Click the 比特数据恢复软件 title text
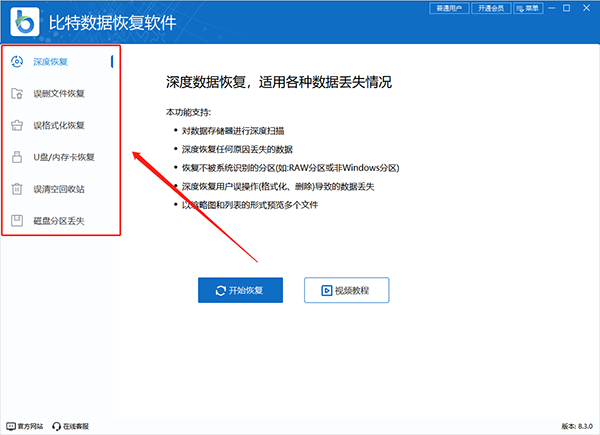 (x=112, y=23)
